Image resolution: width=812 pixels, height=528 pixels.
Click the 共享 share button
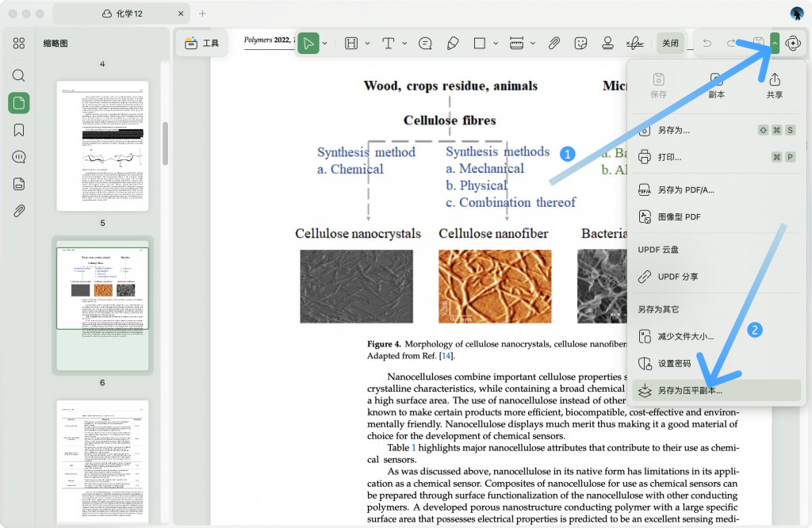775,86
